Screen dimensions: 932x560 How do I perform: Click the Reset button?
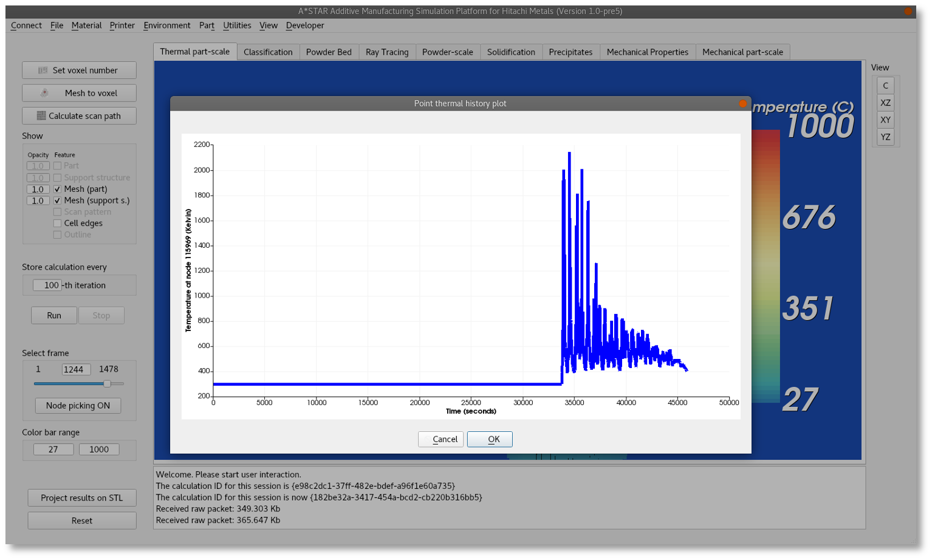click(82, 521)
